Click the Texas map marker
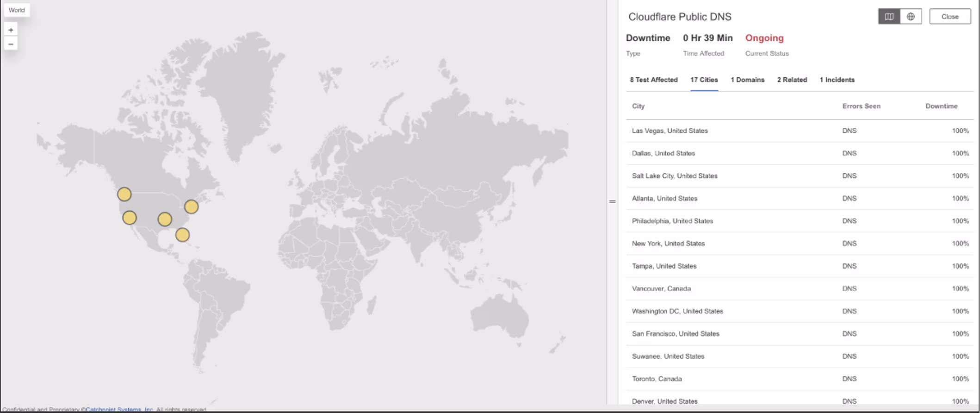The width and height of the screenshot is (980, 413). click(165, 219)
